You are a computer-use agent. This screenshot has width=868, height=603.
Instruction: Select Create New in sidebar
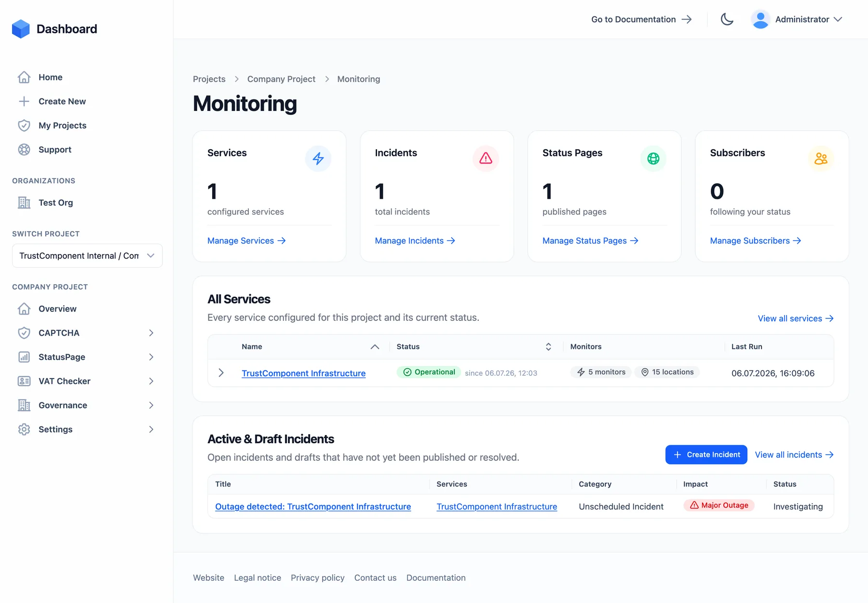(x=62, y=101)
